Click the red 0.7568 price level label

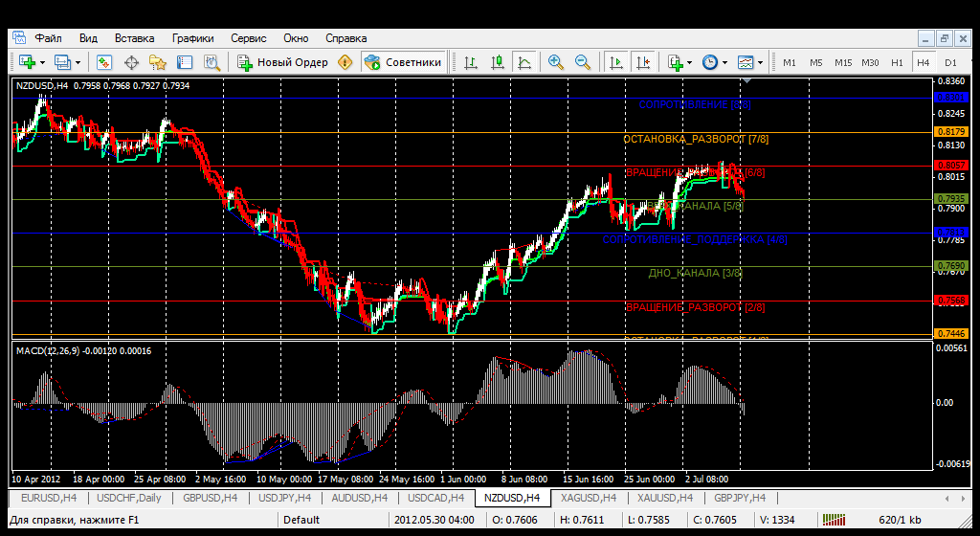951,301
